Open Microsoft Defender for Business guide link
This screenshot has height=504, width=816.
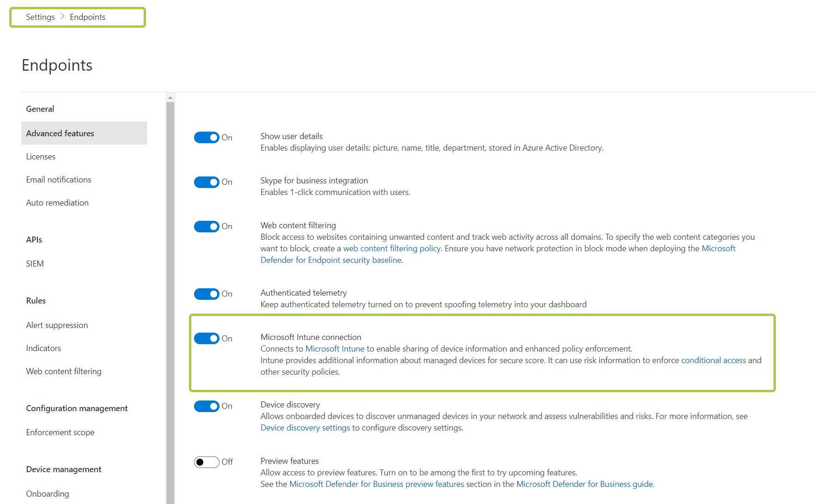[585, 484]
